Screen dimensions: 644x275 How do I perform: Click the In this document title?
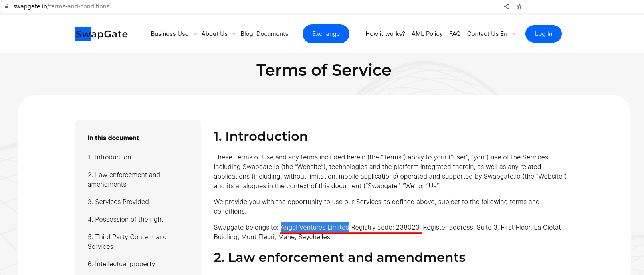click(113, 138)
